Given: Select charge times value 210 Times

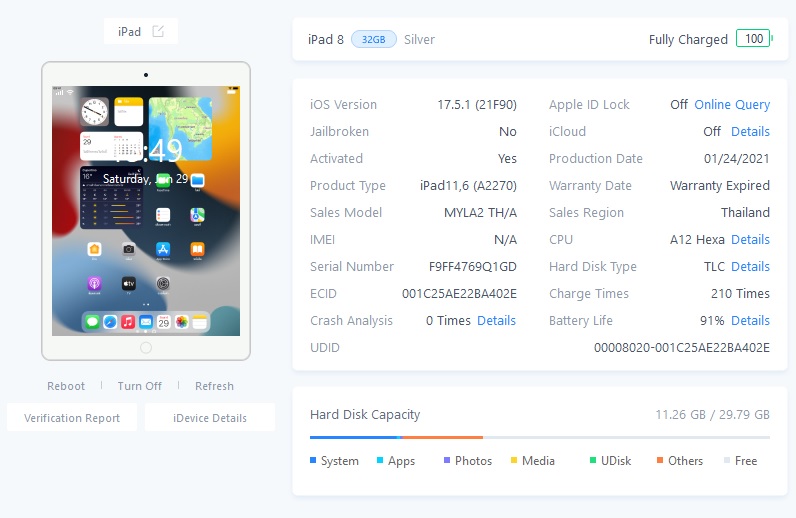Looking at the screenshot, I should coord(740,294).
